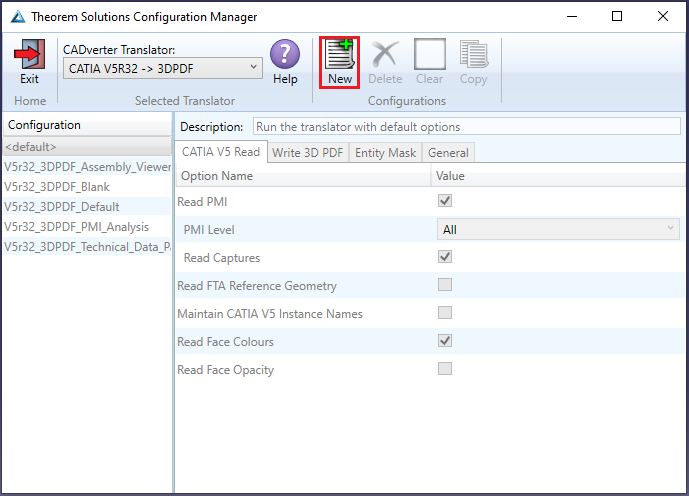
Task: Click Read FTA Reference Geometry label
Action: (257, 286)
